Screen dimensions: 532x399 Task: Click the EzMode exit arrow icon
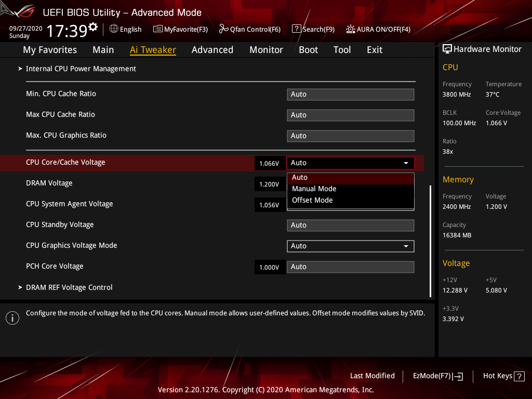coord(458,376)
